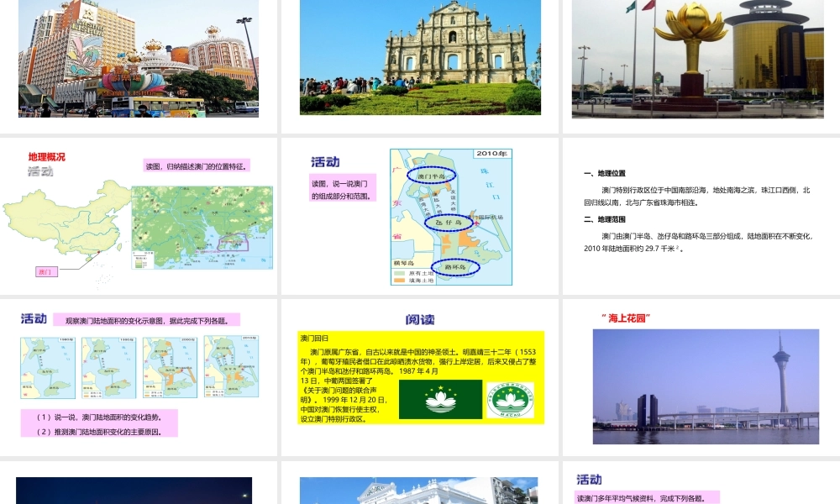The height and width of the screenshot is (504, 840).
Task: Click the pink box reading 读图，归纳描述澳门的位置特征。
Action: (197, 166)
